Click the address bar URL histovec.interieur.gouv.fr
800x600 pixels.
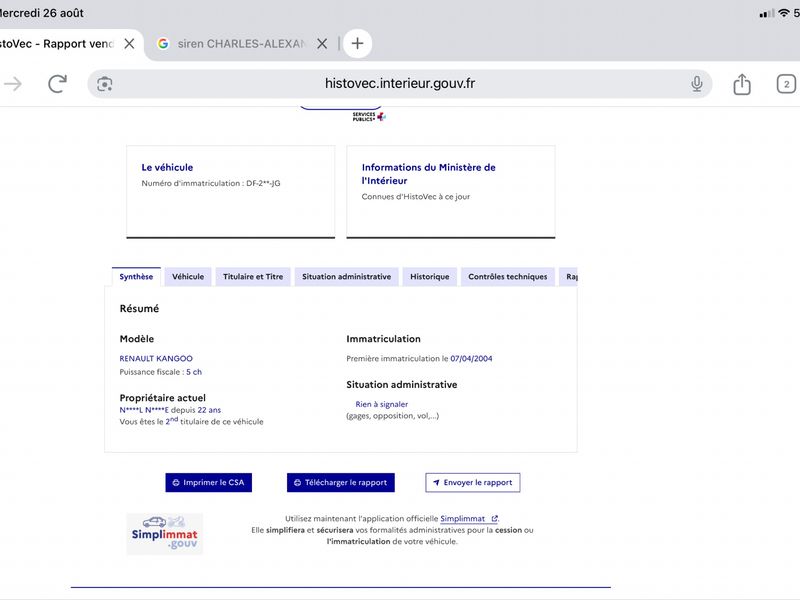point(400,83)
